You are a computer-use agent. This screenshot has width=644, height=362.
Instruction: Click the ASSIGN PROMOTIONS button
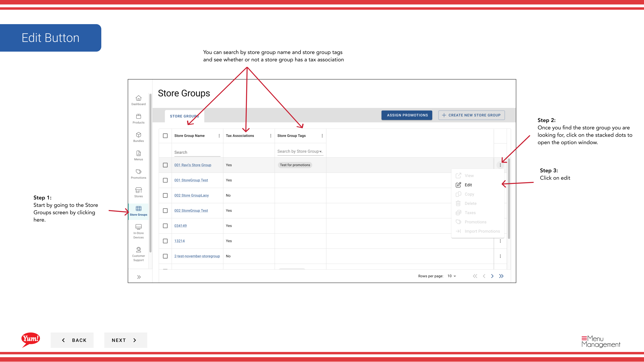[x=407, y=115]
